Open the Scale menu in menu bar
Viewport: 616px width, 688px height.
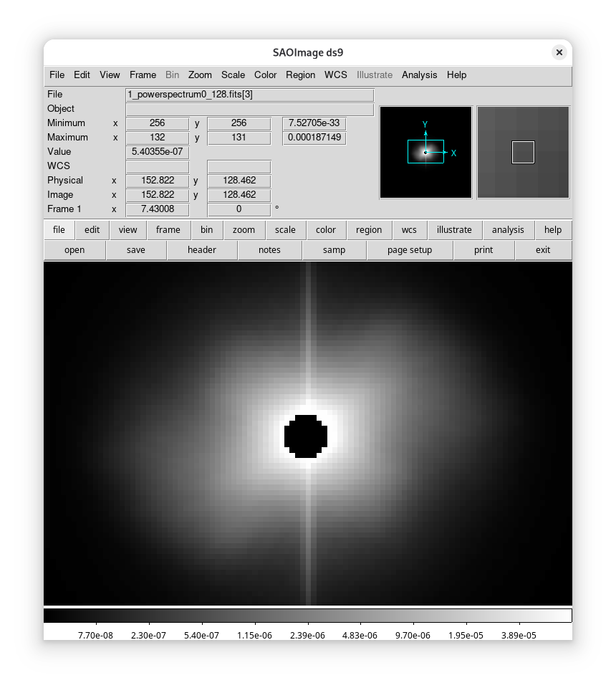[233, 75]
